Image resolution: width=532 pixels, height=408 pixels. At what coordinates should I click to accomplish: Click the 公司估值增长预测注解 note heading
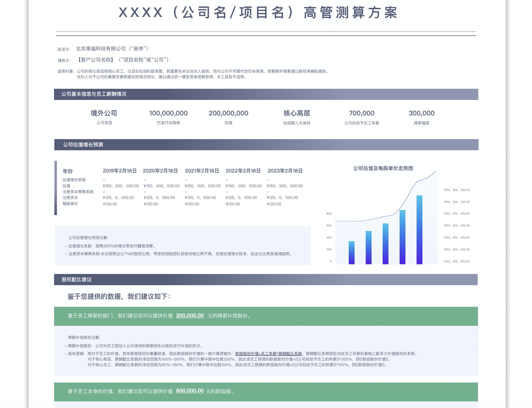click(x=88, y=238)
